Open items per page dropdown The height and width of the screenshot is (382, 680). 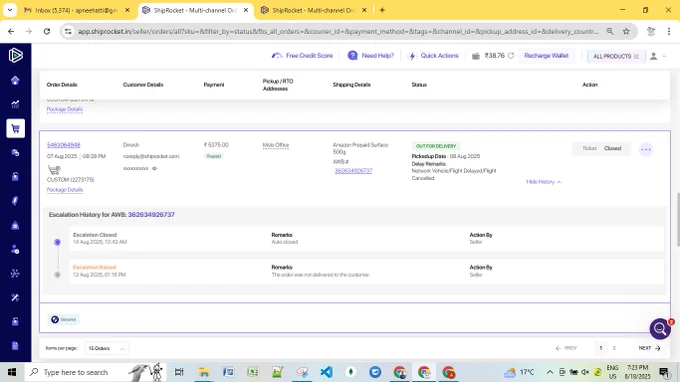(106, 348)
